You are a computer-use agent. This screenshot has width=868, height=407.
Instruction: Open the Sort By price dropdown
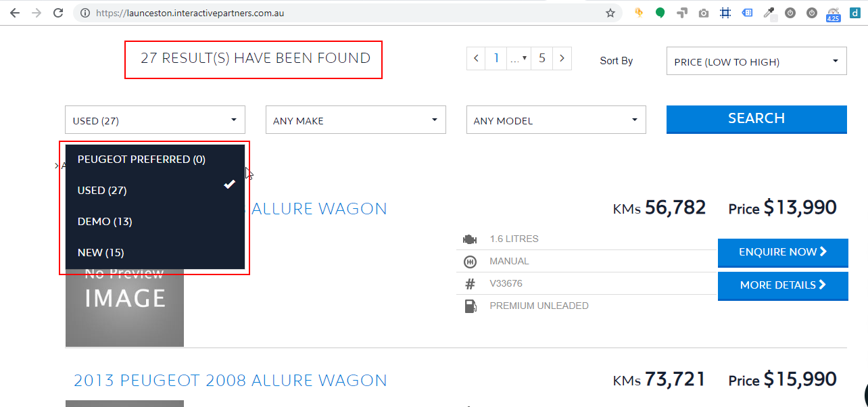pyautogui.click(x=756, y=62)
